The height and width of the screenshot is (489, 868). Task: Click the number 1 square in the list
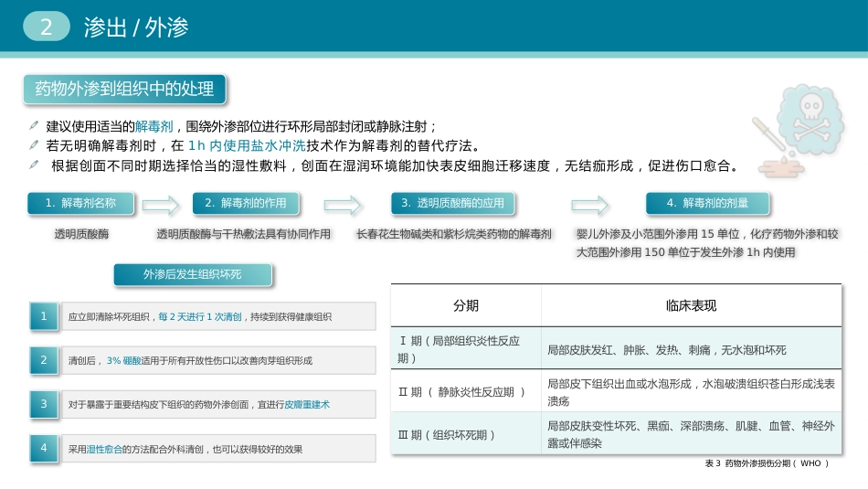(x=44, y=316)
